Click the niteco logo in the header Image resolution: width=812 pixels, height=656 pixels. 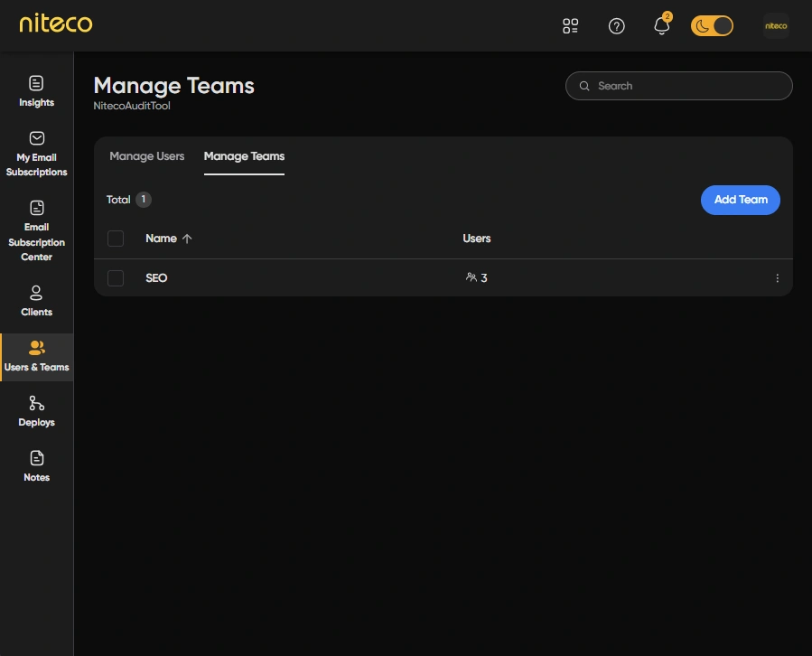pos(56,23)
